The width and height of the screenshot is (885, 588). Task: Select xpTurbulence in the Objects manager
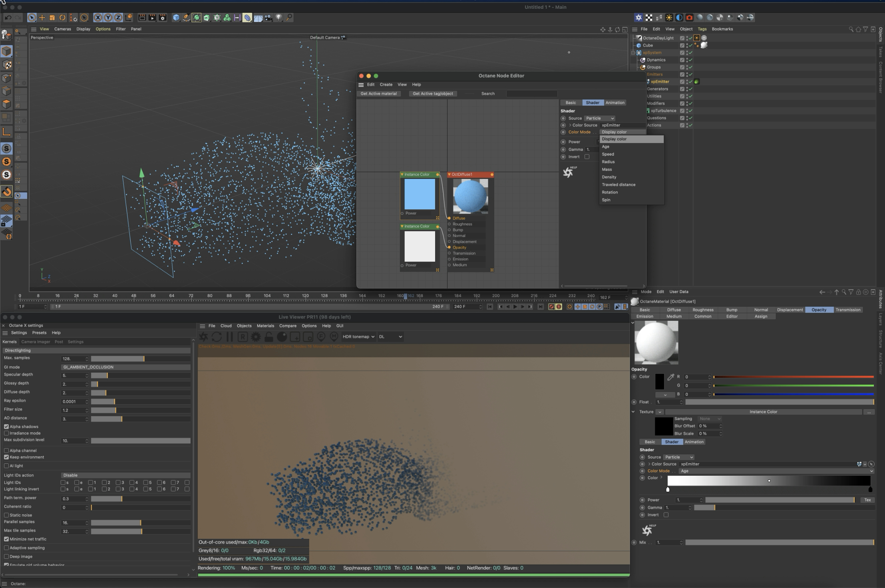pyautogui.click(x=663, y=111)
